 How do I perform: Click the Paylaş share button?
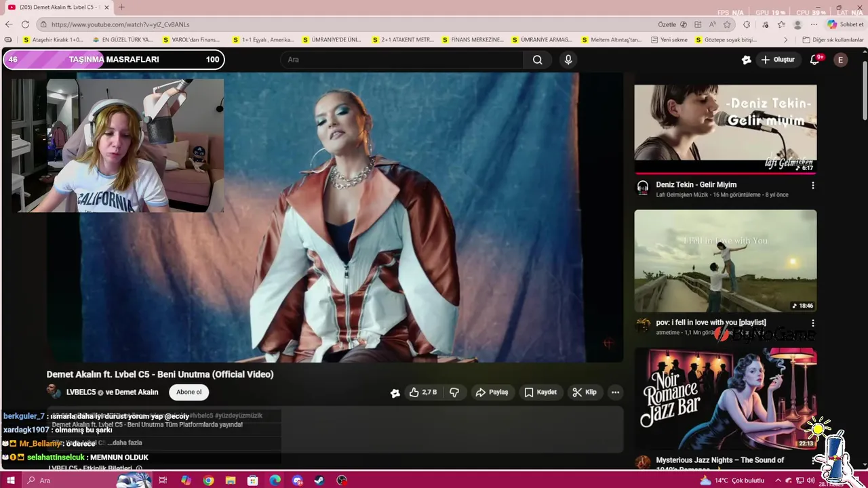click(x=492, y=392)
